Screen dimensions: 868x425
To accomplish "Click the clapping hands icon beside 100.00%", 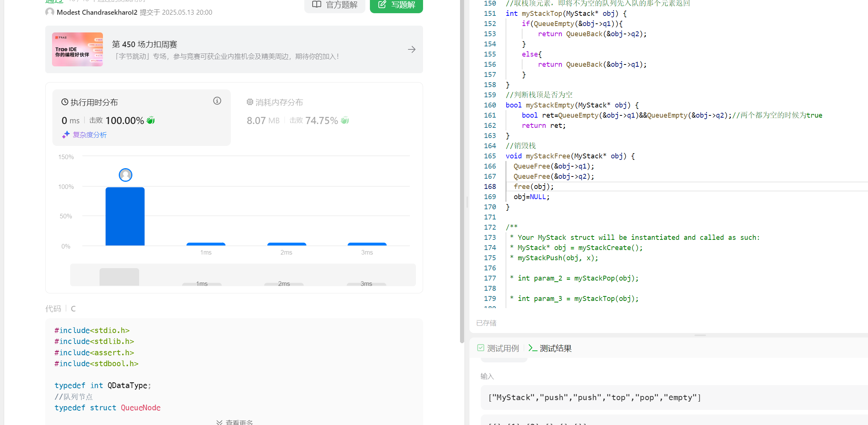I will pyautogui.click(x=150, y=120).
